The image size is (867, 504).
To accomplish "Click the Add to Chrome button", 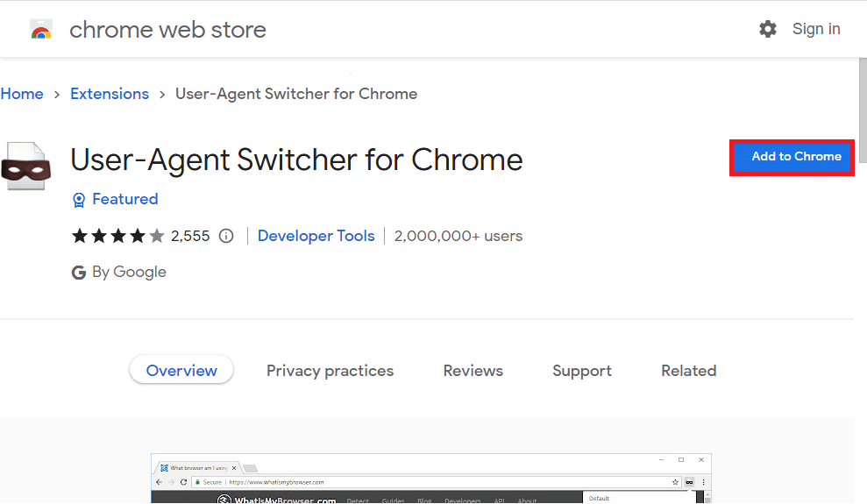I will 792,158.
